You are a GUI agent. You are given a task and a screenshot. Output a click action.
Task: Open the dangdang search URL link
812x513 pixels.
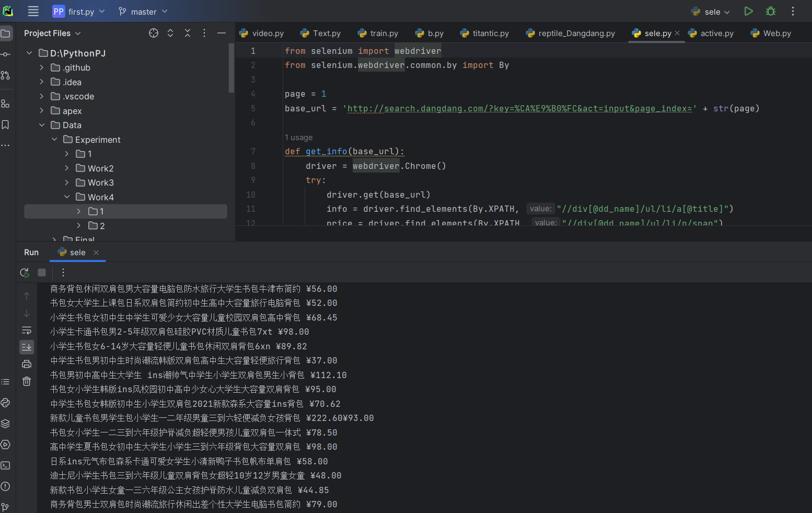tap(519, 109)
